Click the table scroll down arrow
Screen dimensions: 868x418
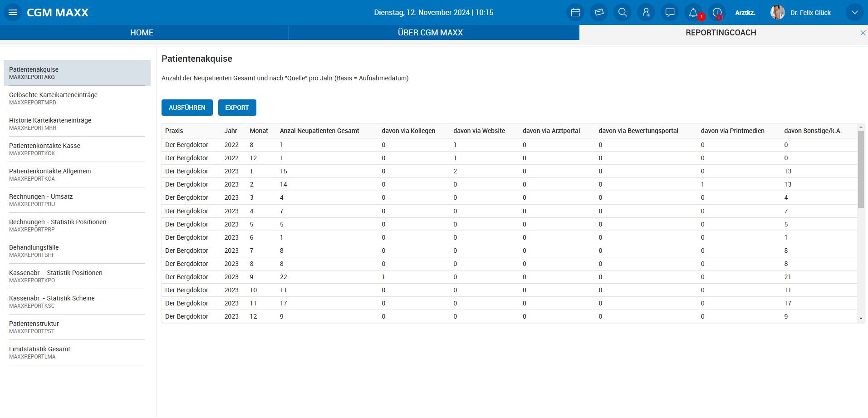point(861,319)
